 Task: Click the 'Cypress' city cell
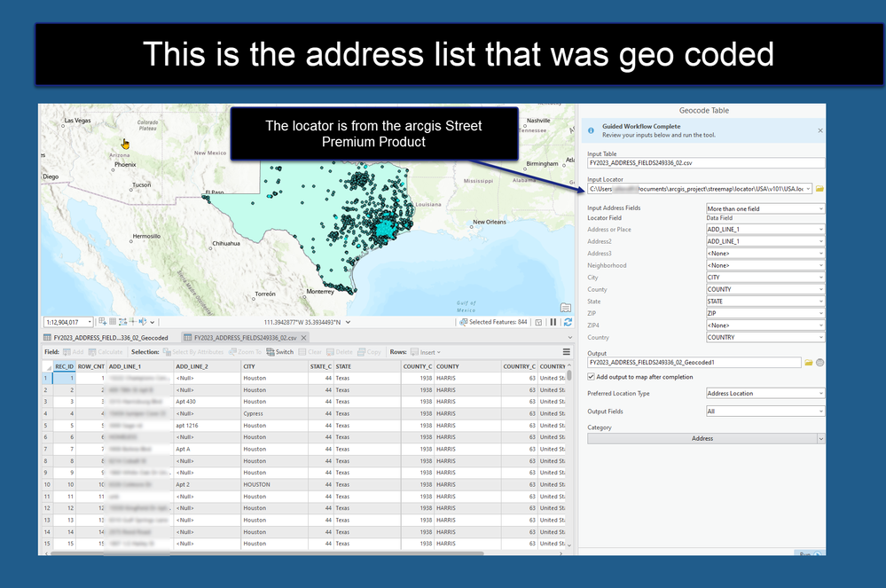point(274,413)
